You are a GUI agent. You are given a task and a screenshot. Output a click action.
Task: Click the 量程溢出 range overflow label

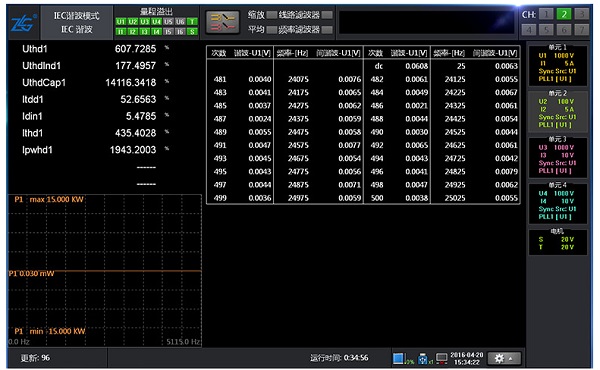157,11
